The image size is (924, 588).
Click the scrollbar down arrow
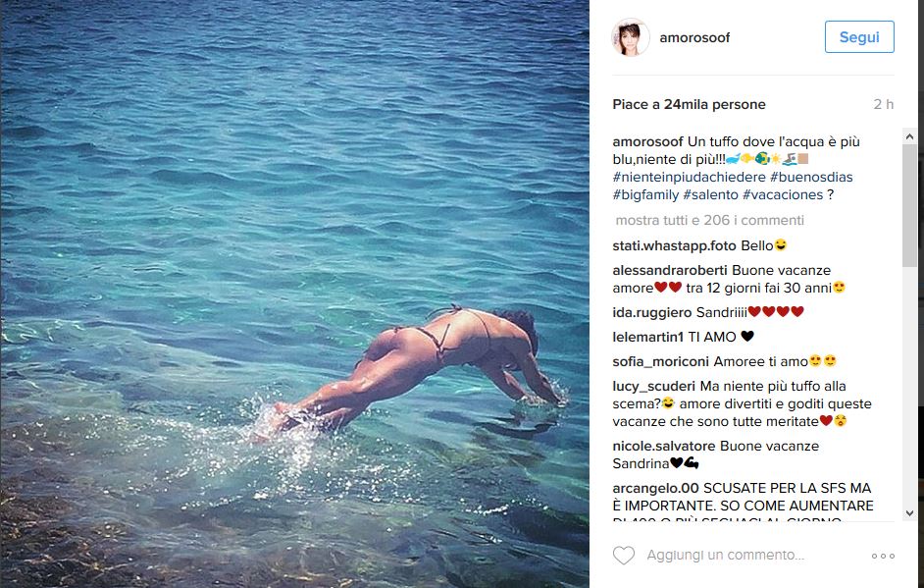(x=909, y=513)
